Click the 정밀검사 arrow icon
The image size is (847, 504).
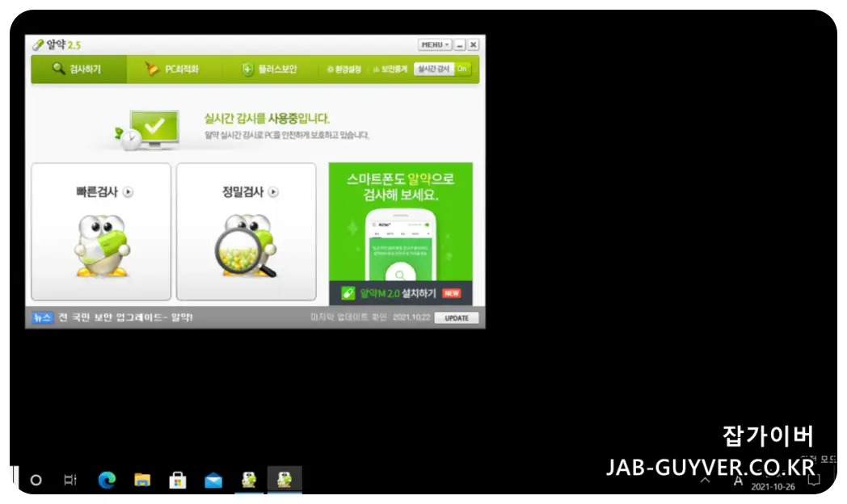(273, 192)
